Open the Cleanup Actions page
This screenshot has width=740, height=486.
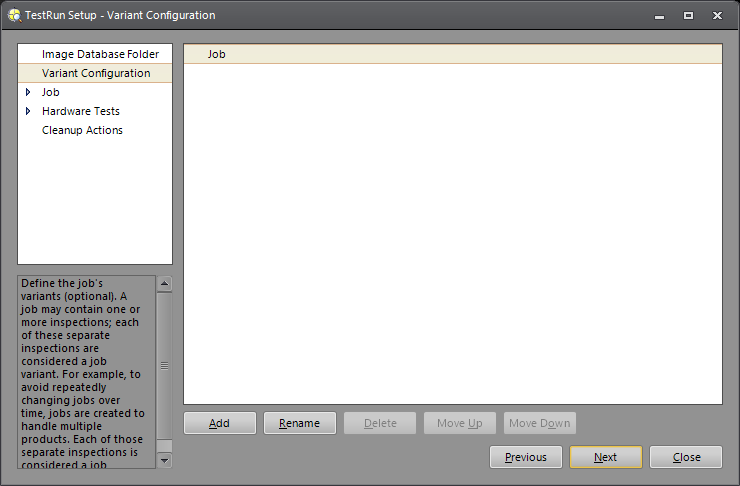82,130
